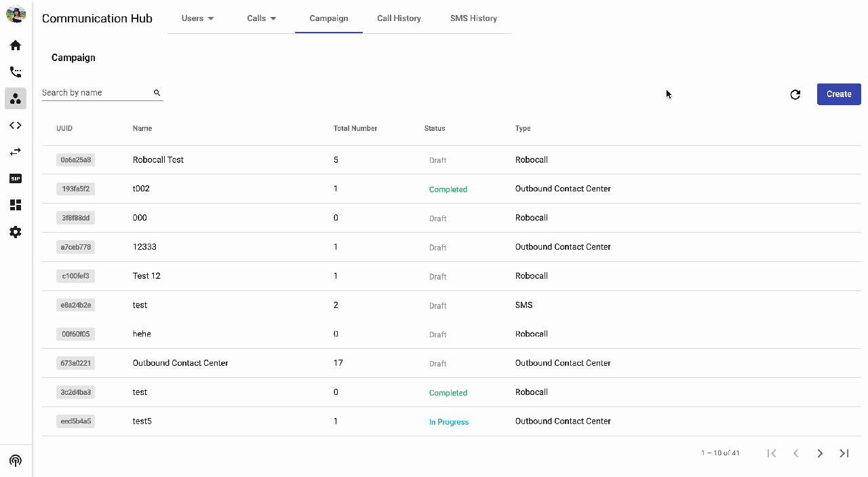Open the 12333 campaign name

tap(144, 247)
